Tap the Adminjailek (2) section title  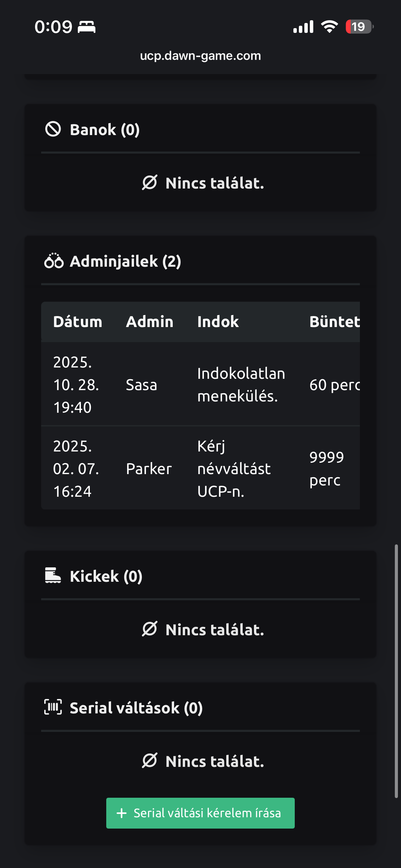tap(125, 261)
